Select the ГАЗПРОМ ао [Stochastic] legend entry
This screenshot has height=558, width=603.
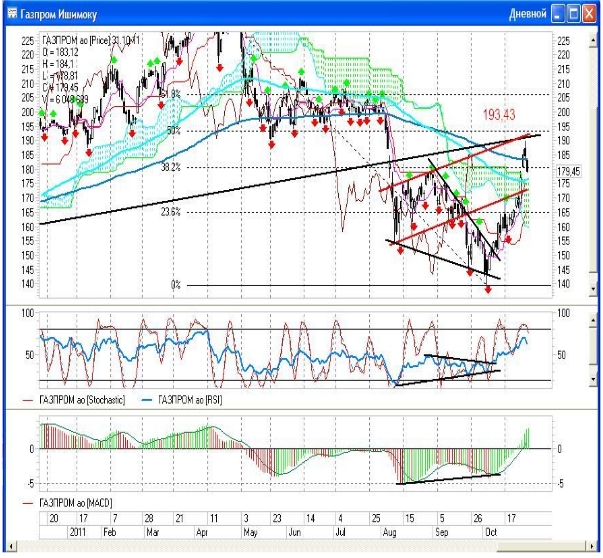(x=74, y=400)
